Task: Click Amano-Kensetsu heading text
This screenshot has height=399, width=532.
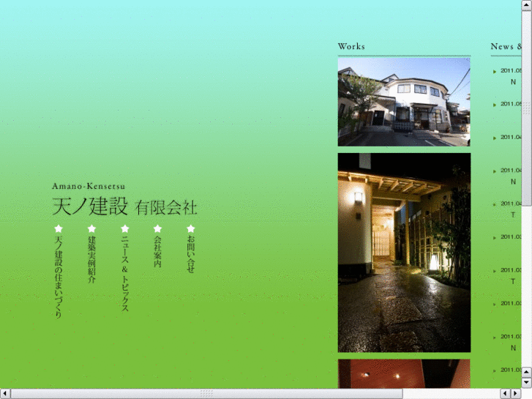Action: [x=89, y=186]
